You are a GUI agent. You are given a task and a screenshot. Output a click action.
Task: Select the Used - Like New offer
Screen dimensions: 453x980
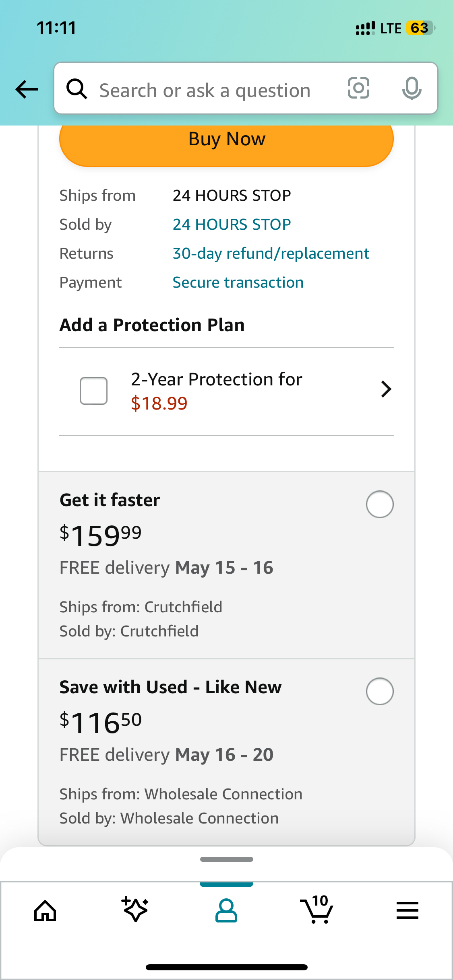[x=379, y=691]
